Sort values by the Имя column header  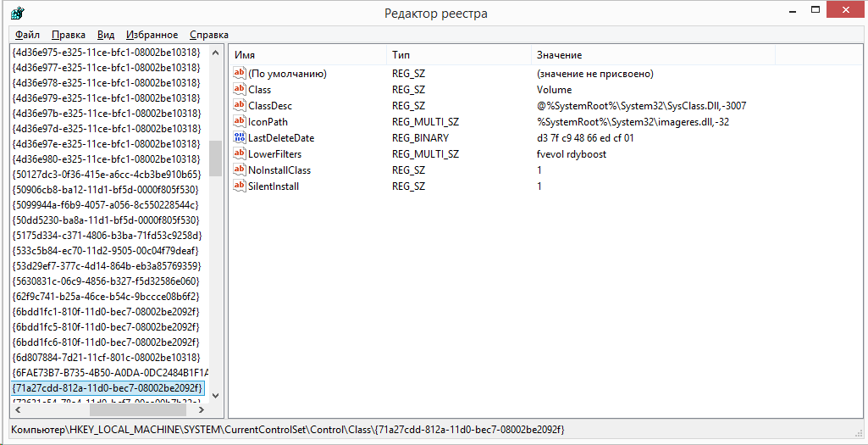click(x=305, y=55)
